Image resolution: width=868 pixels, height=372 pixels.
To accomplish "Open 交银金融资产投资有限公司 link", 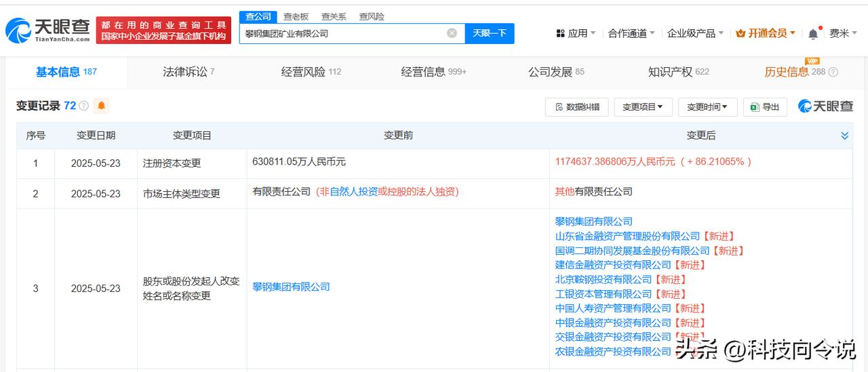I will coord(613,337).
